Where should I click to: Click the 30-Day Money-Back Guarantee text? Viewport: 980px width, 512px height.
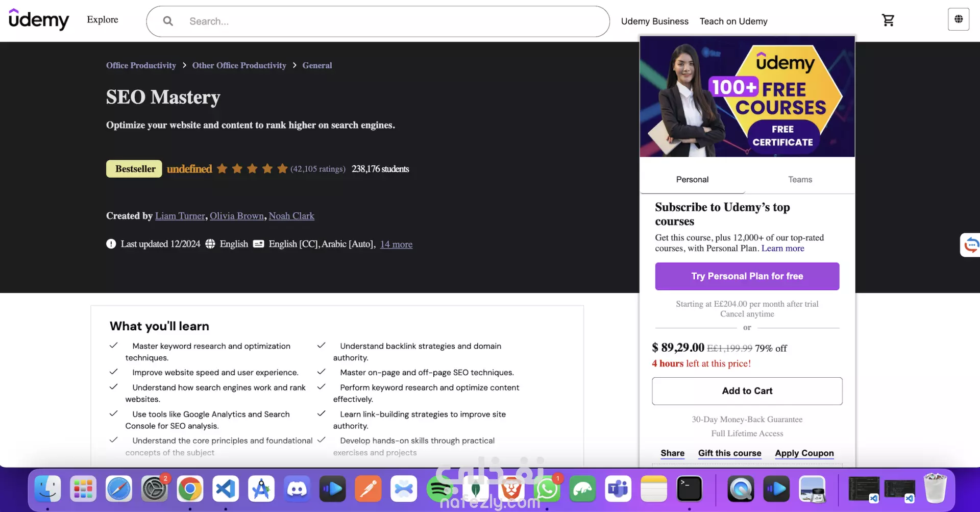pyautogui.click(x=747, y=419)
